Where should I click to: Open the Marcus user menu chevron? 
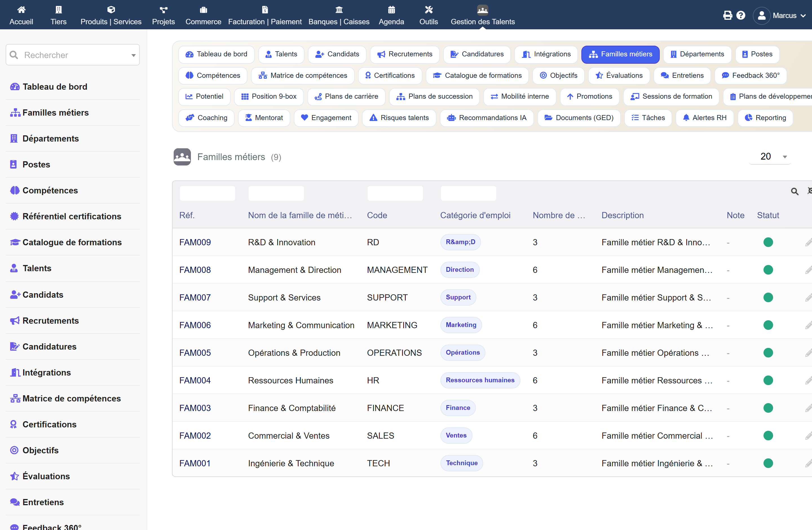pyautogui.click(x=803, y=16)
